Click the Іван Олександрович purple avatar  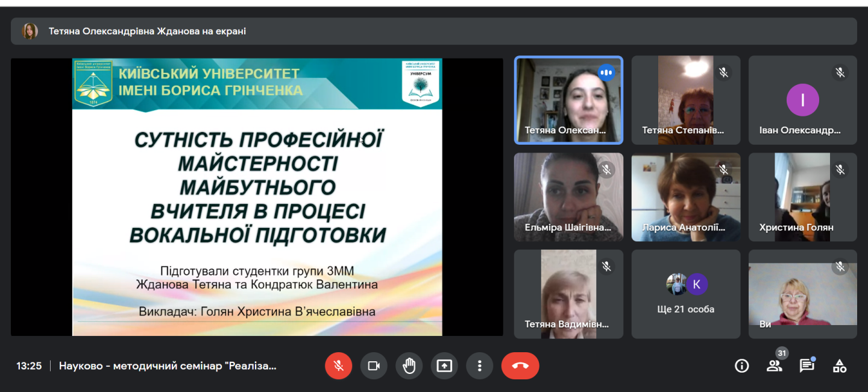pos(803,100)
